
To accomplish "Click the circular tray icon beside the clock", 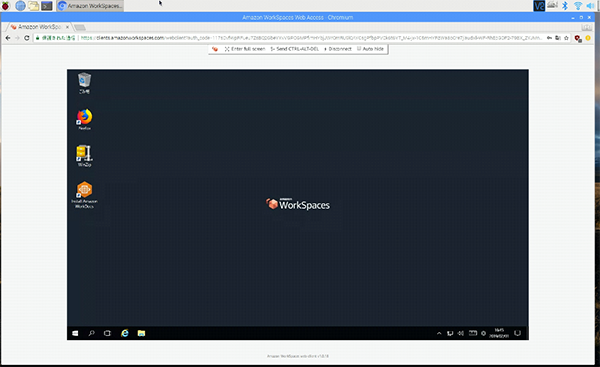I will pos(484,333).
